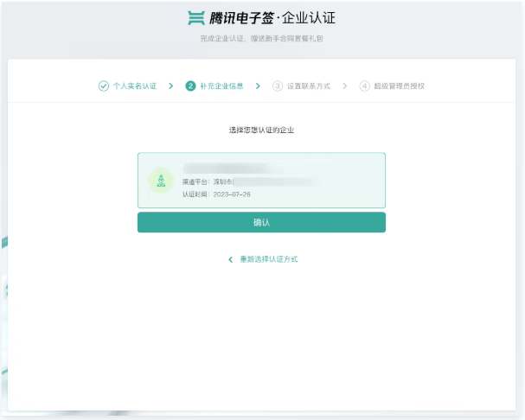Click the chevron after 设置联系方式
Screen dimensions: 525x420
point(345,86)
